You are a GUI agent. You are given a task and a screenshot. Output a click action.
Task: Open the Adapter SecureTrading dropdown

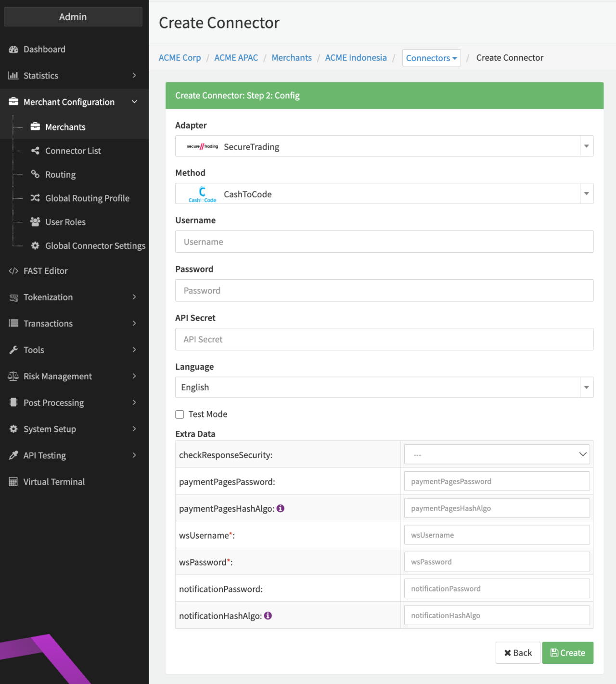[x=384, y=146]
